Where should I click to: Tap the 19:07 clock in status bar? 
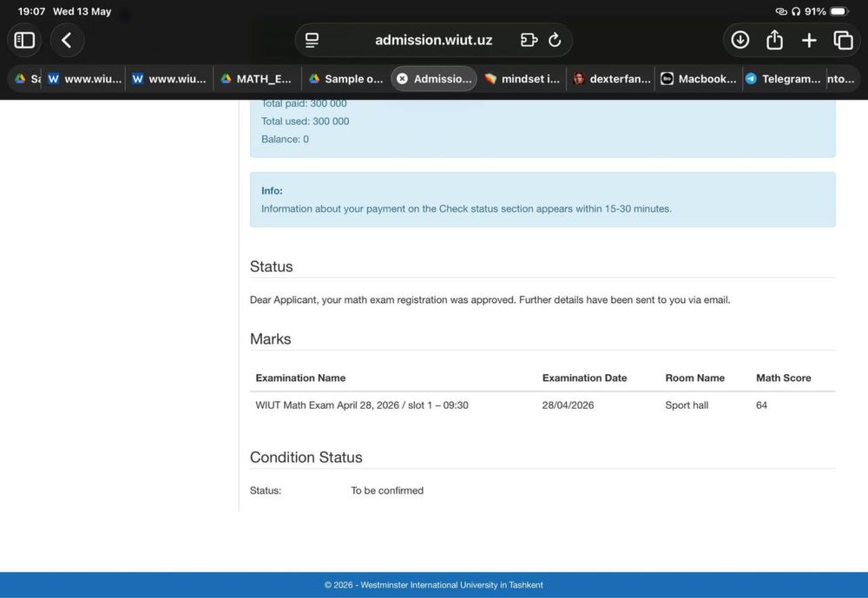(31, 11)
